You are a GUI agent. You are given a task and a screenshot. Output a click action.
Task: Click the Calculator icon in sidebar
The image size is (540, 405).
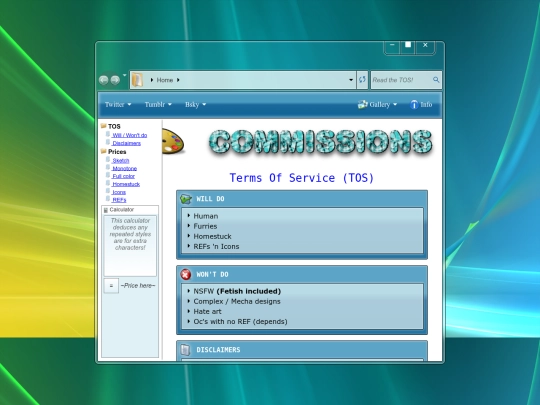click(106, 210)
